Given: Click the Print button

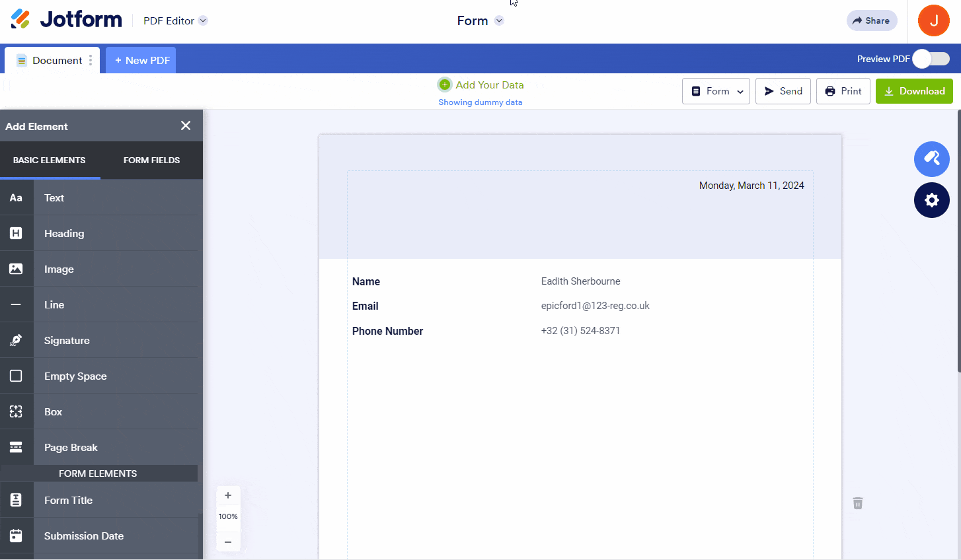Looking at the screenshot, I should [x=843, y=91].
